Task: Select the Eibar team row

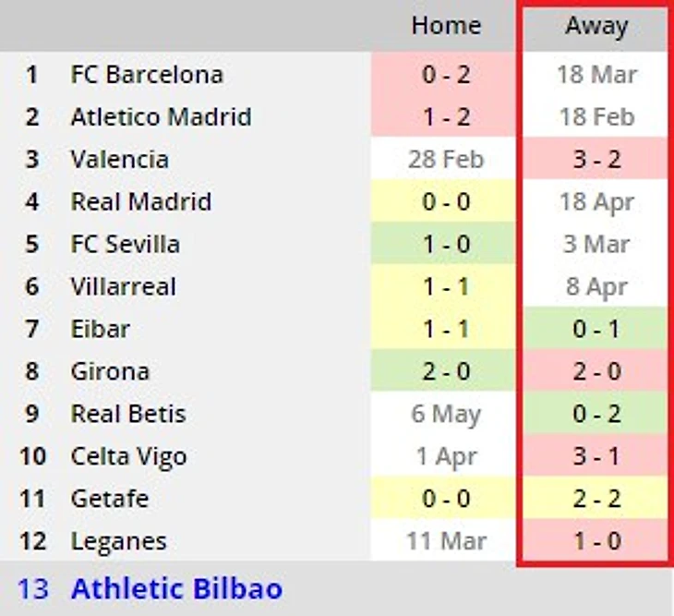Action: coord(100,330)
